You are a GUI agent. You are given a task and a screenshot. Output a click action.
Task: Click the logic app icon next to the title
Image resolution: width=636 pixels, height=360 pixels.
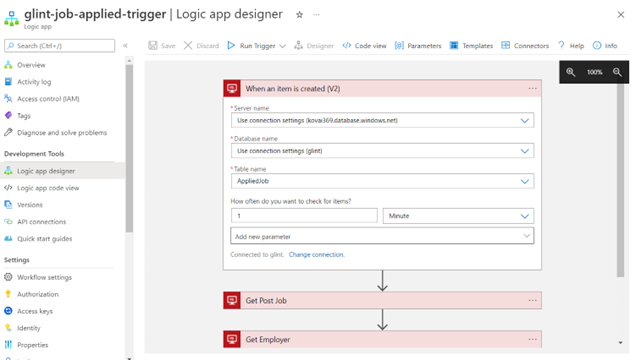(x=11, y=19)
